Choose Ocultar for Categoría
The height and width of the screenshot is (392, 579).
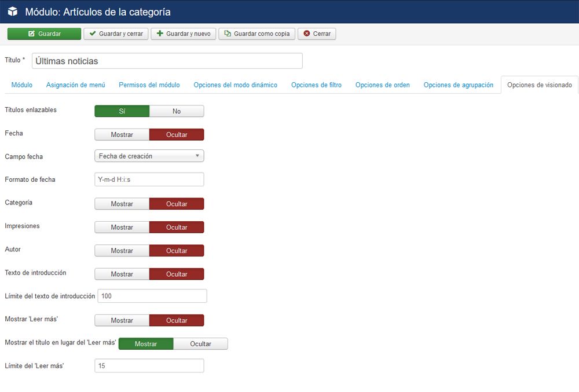point(177,204)
